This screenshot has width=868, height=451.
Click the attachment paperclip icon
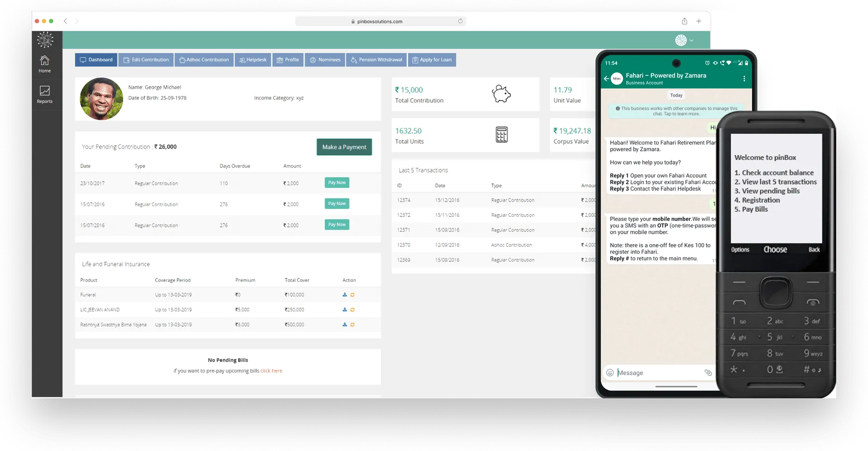pos(708,373)
